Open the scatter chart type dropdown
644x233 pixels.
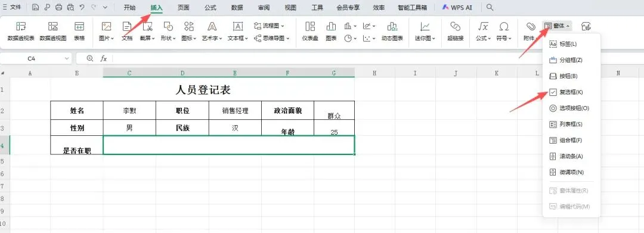click(x=369, y=38)
